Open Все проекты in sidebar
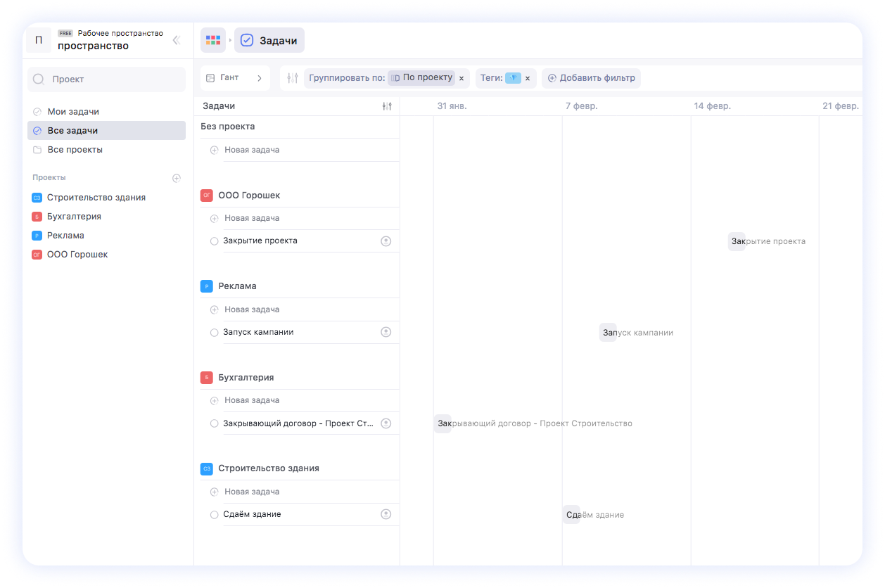The image size is (885, 588). pyautogui.click(x=75, y=150)
